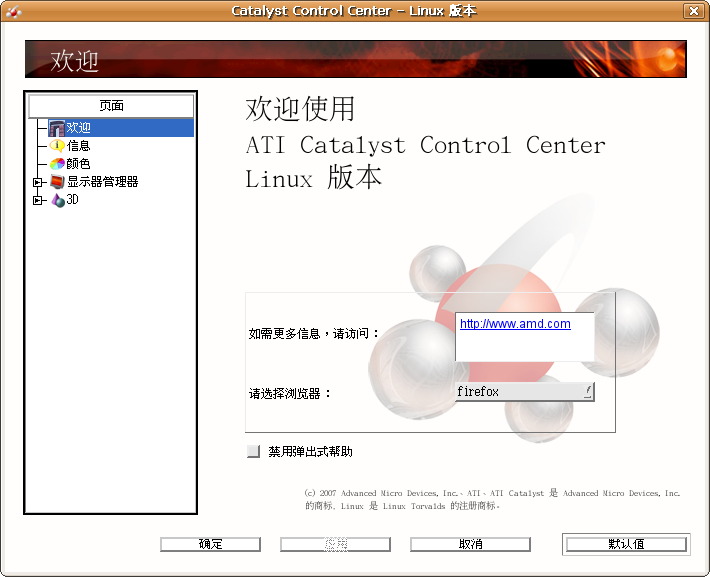Viewport: 710px width, 577px height.
Task: Click the 3D shapes icon
Action: tap(58, 200)
